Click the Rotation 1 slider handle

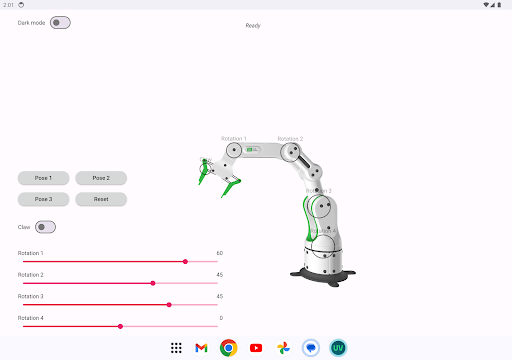pos(185,262)
